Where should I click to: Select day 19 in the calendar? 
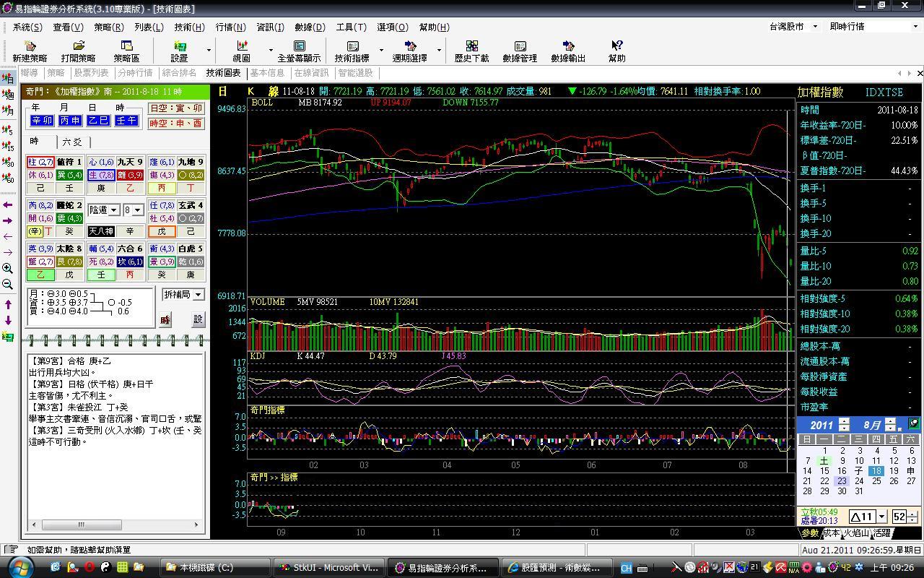[894, 470]
